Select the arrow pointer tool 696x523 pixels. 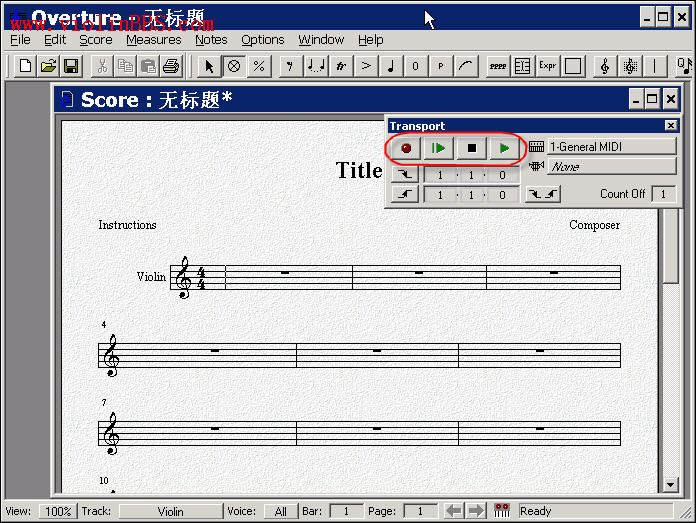point(209,67)
